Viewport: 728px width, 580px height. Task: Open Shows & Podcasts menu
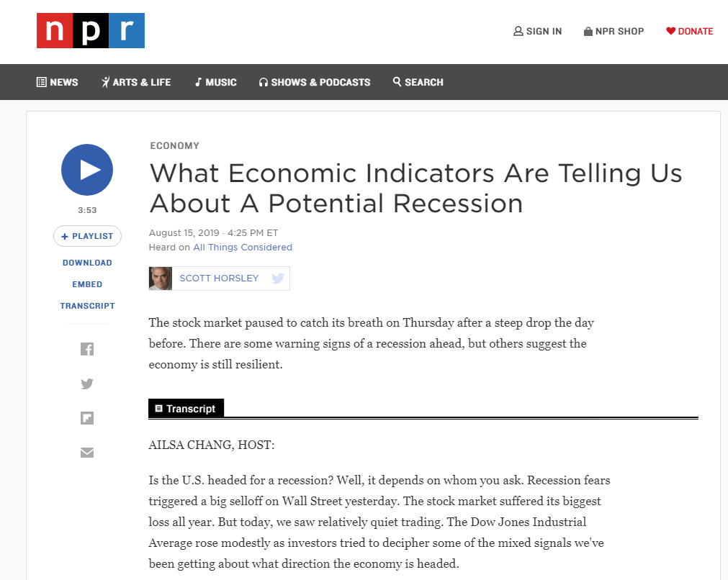[315, 82]
